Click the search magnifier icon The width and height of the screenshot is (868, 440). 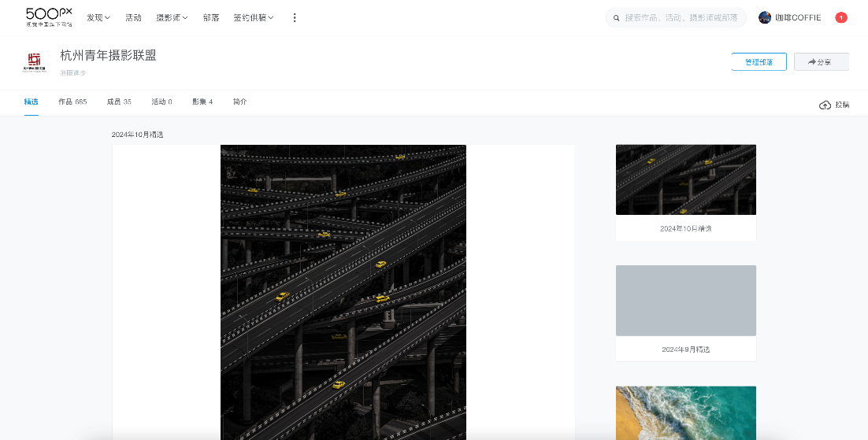[616, 18]
